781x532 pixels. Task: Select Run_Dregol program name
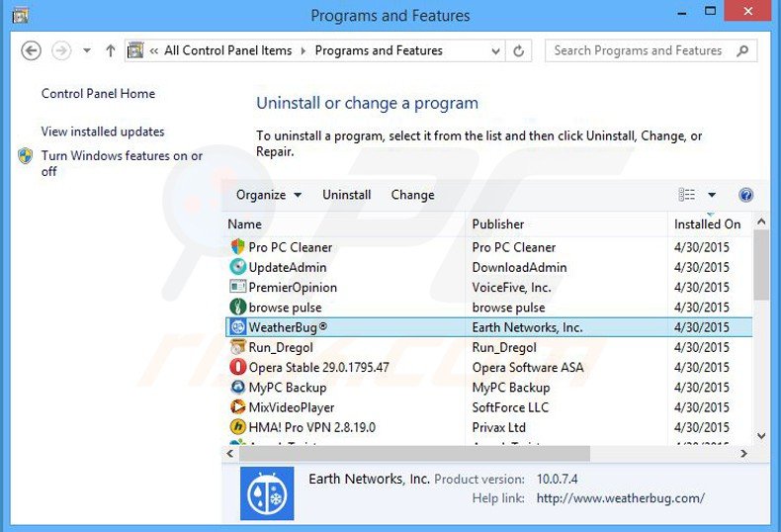pyautogui.click(x=281, y=347)
